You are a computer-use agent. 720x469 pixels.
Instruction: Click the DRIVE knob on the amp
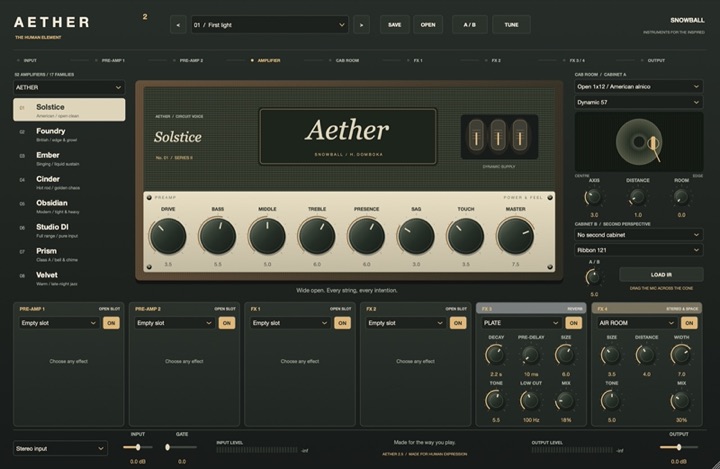coord(168,236)
